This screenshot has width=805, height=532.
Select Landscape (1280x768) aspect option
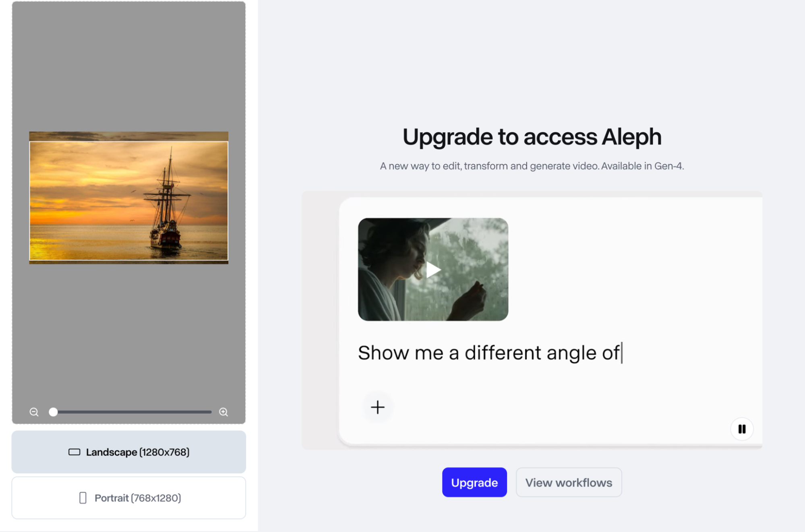(x=129, y=452)
